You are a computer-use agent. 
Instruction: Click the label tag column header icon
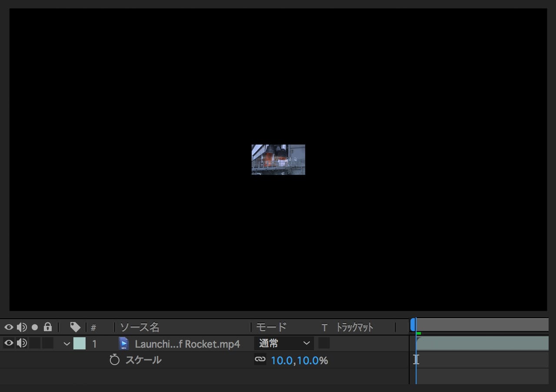(75, 327)
